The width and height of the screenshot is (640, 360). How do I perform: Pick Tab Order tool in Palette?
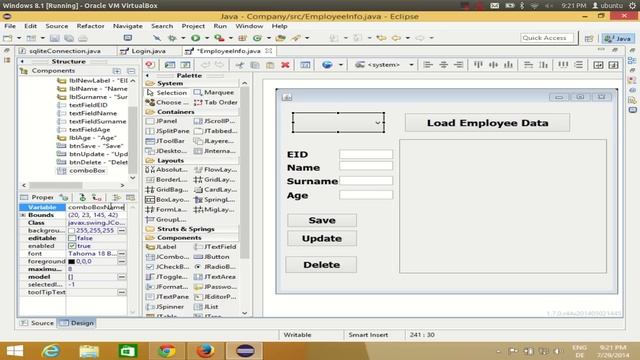click(x=216, y=102)
